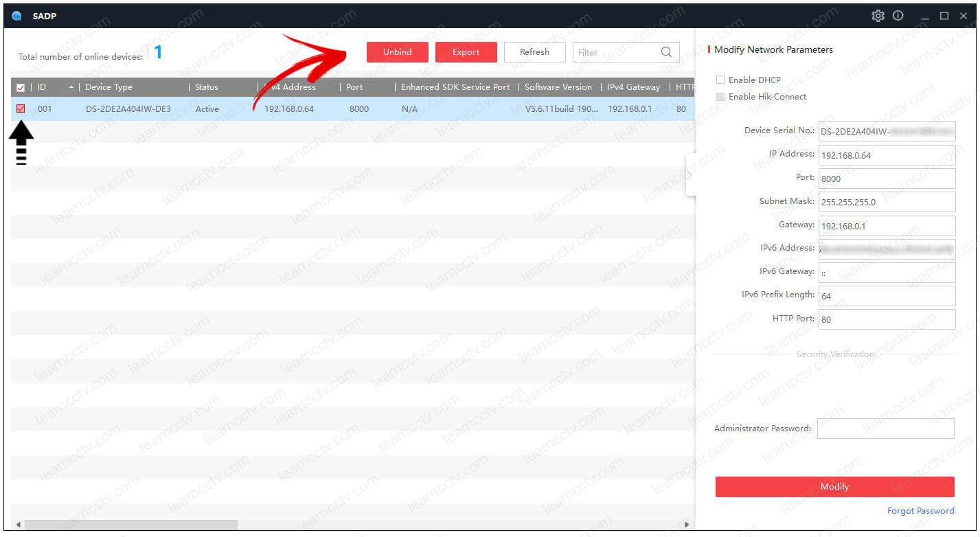
Task: Click the Forgot Password link
Action: (x=920, y=510)
